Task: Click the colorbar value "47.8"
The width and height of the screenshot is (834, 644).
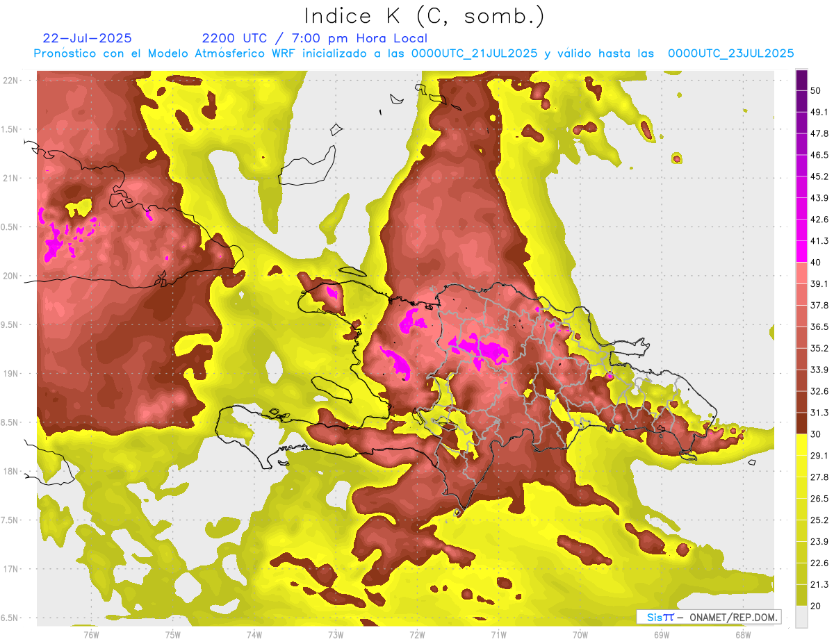Action: pos(819,133)
